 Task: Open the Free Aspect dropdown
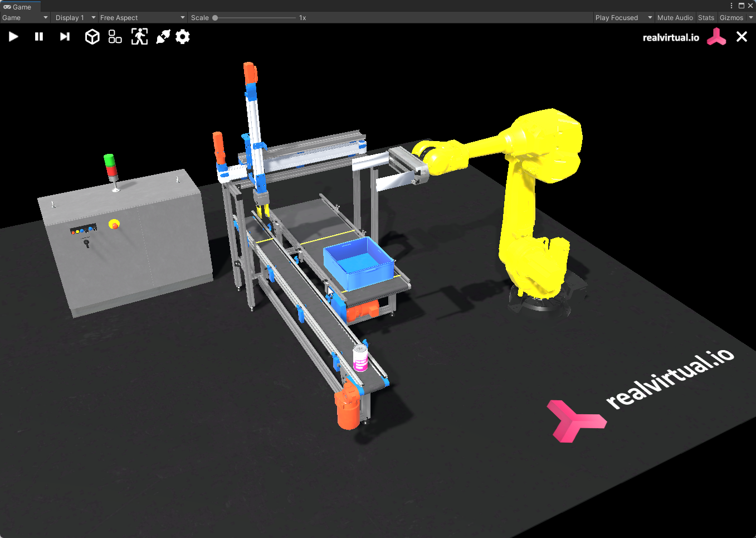pyautogui.click(x=142, y=18)
